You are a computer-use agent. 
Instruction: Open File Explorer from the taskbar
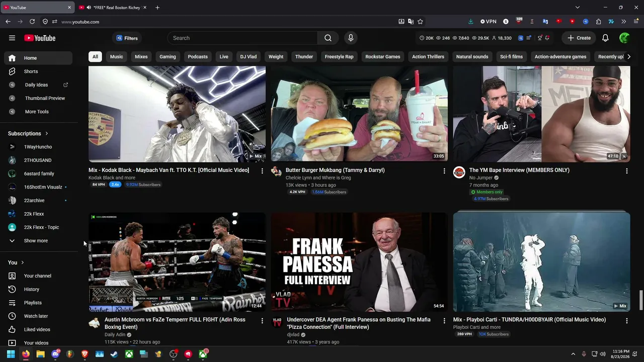[40, 354]
